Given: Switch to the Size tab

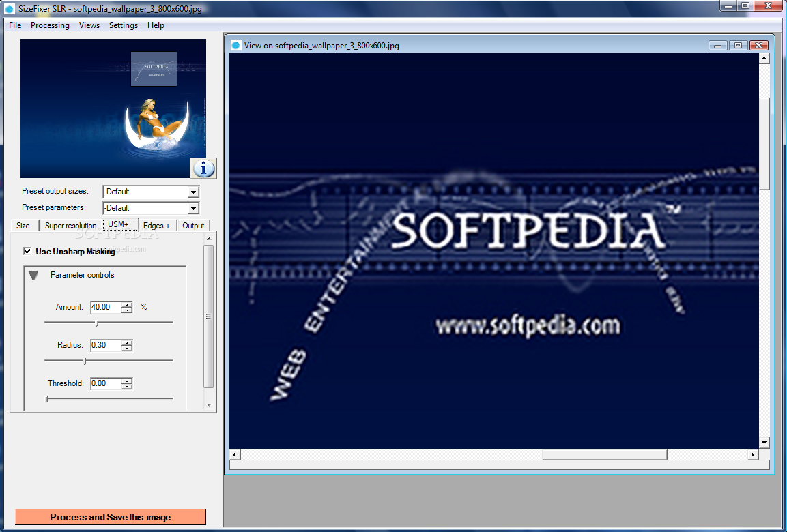Looking at the screenshot, I should click(x=23, y=226).
